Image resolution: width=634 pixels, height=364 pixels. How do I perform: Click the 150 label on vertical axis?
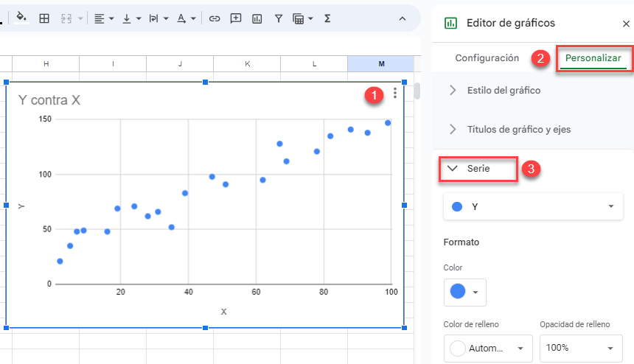point(45,119)
